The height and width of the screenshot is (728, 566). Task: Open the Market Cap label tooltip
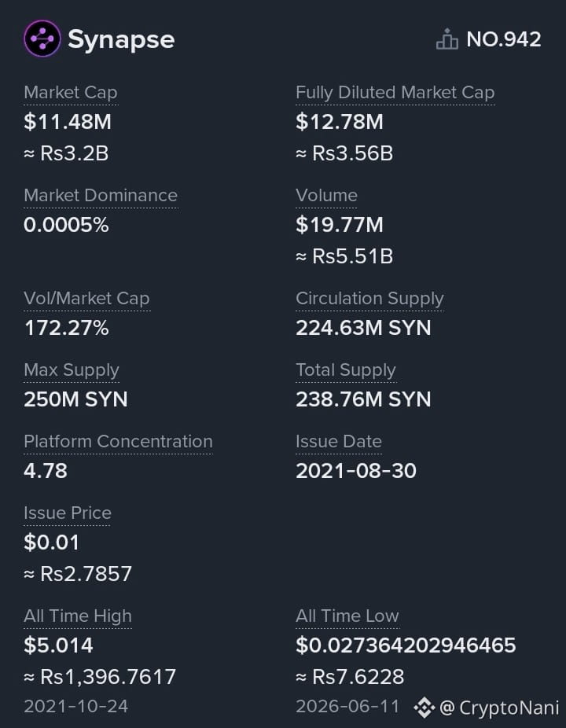tap(71, 93)
